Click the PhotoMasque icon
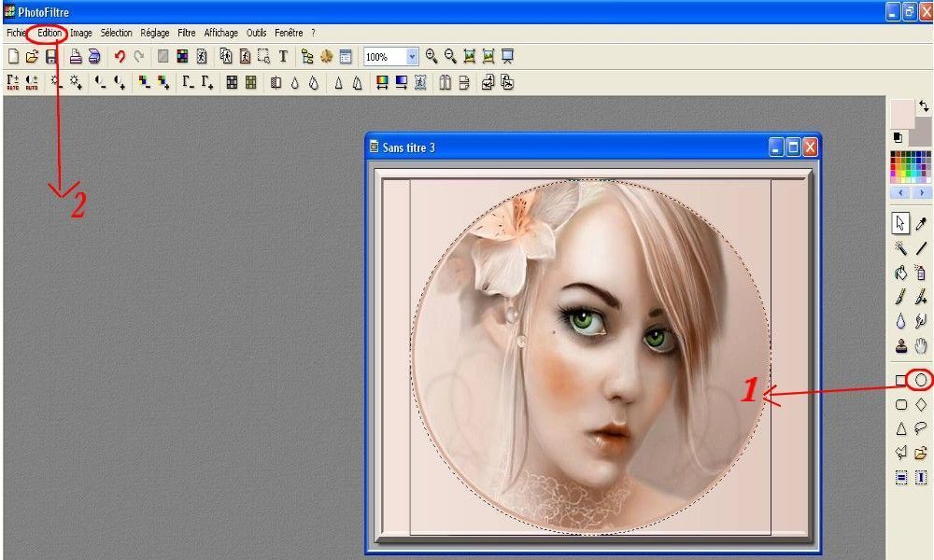Viewport: 934px width, 560px height. 420,82
